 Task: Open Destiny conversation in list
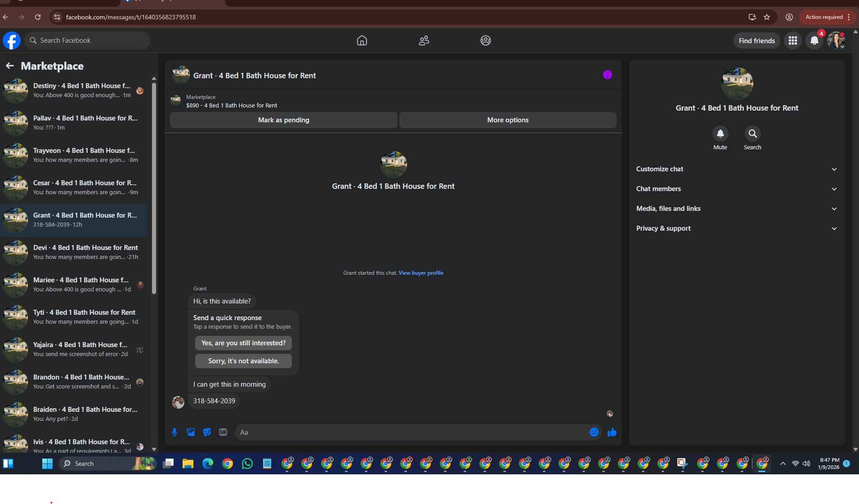pos(74,90)
